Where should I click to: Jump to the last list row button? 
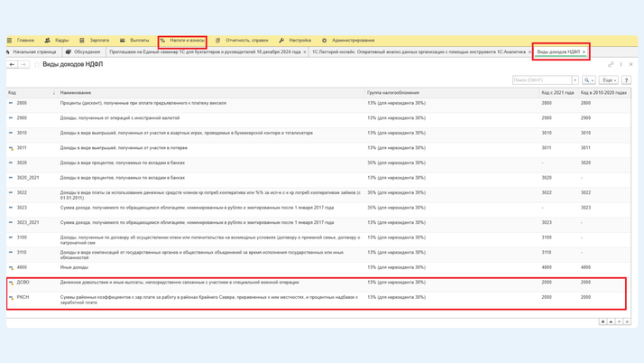[x=627, y=321]
